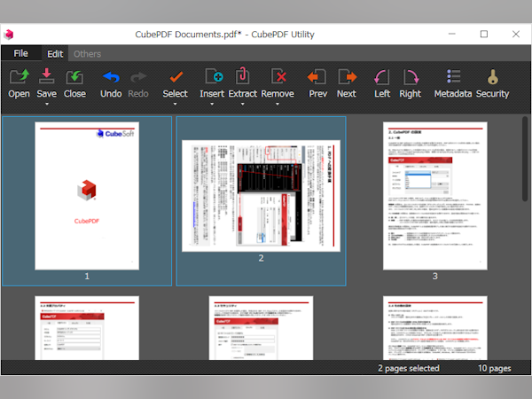This screenshot has width=532, height=399.
Task: Click the greyed Redo arrow
Action: [138, 77]
